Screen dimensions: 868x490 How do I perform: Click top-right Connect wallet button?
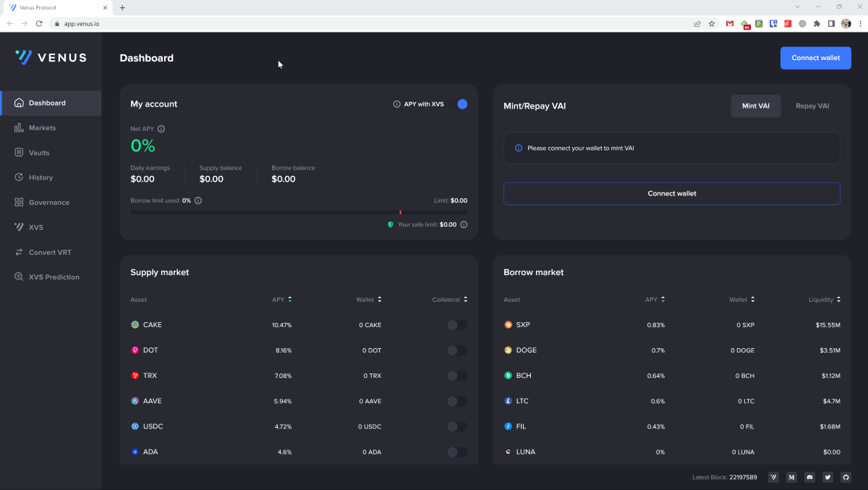point(816,58)
